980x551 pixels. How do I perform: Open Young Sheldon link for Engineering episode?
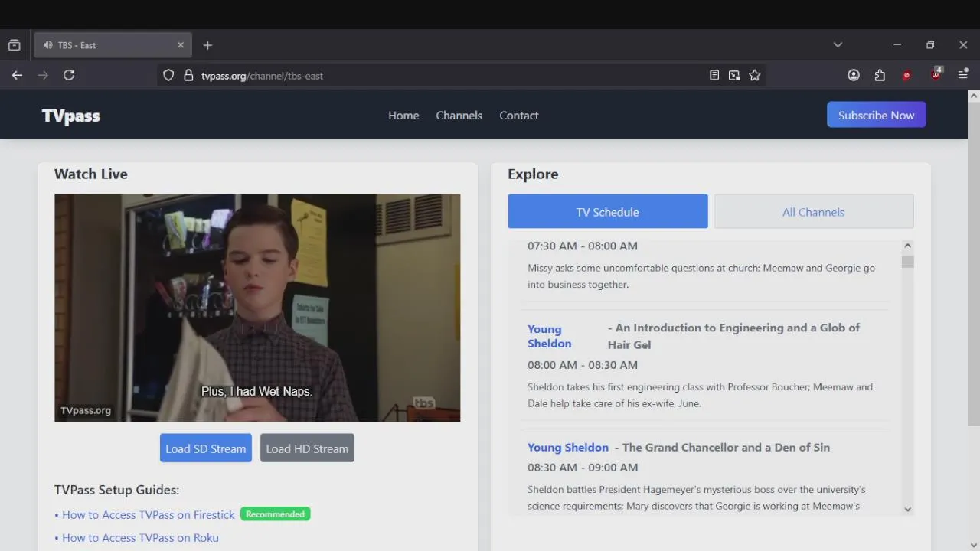click(549, 336)
